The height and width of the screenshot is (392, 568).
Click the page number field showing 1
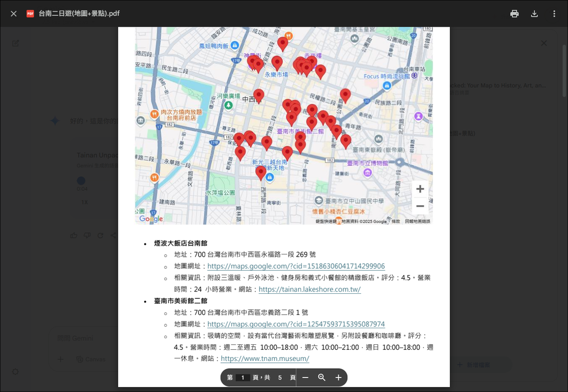click(x=243, y=378)
